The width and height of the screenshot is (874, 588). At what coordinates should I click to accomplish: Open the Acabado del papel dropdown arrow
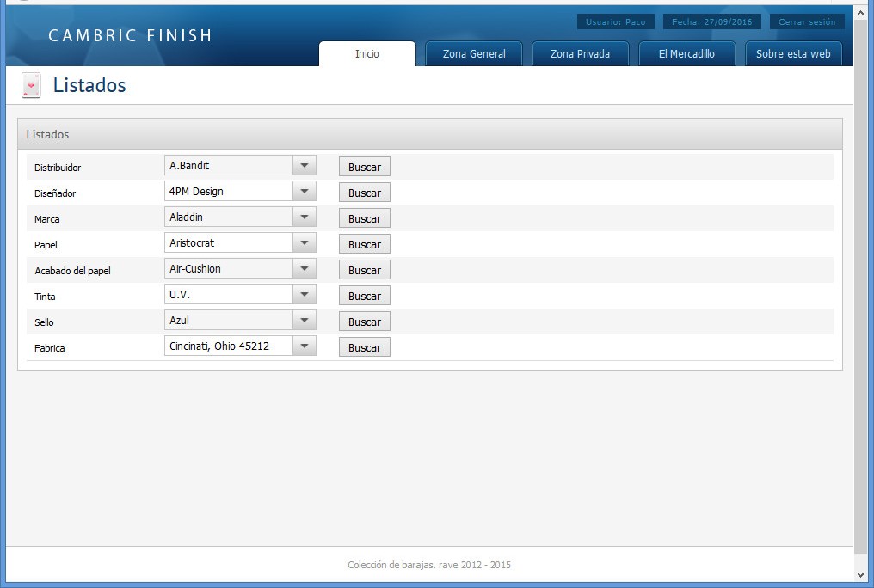[x=305, y=268]
